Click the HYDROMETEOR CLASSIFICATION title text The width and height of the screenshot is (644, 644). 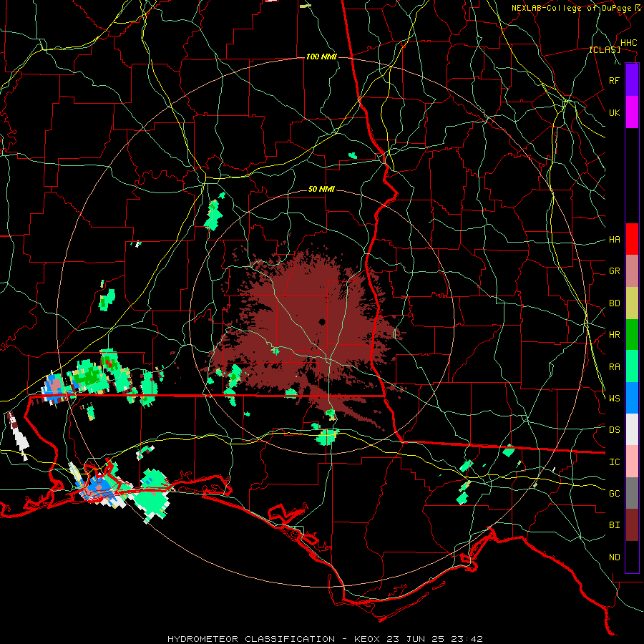pos(251,639)
